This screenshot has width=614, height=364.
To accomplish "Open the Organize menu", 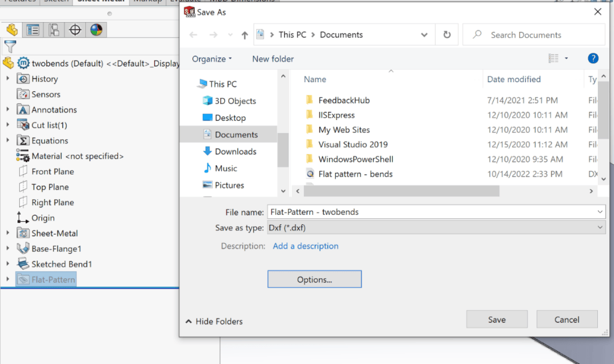I will click(211, 58).
